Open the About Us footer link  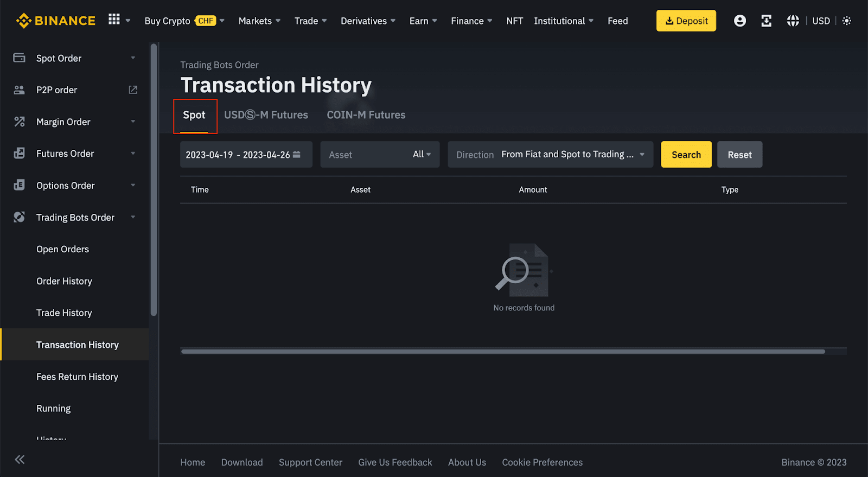[467, 462]
